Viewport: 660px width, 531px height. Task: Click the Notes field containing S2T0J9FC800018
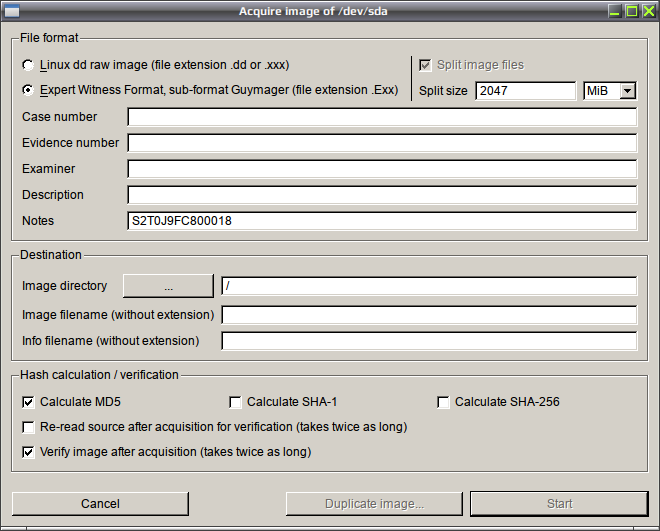click(382, 221)
